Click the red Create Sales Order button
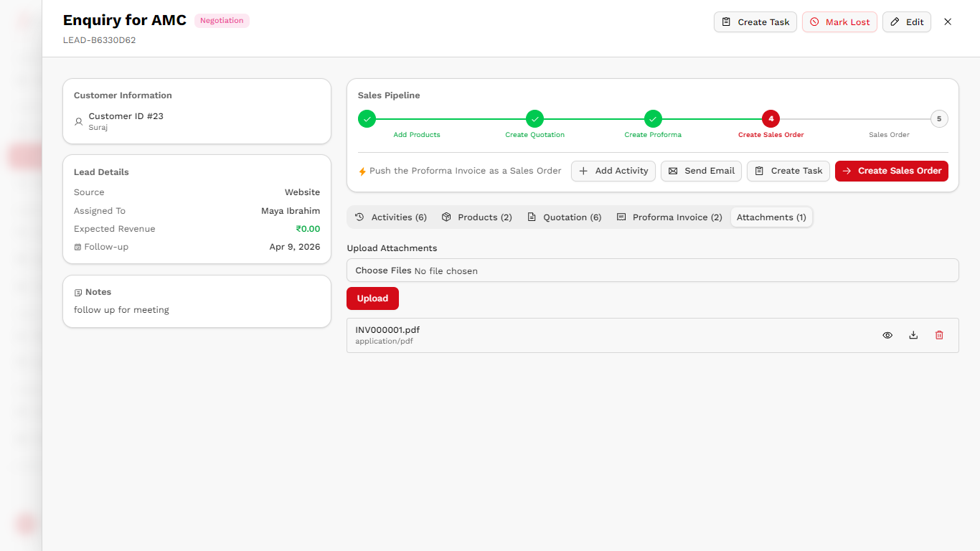This screenshot has height=551, width=980. click(x=891, y=171)
